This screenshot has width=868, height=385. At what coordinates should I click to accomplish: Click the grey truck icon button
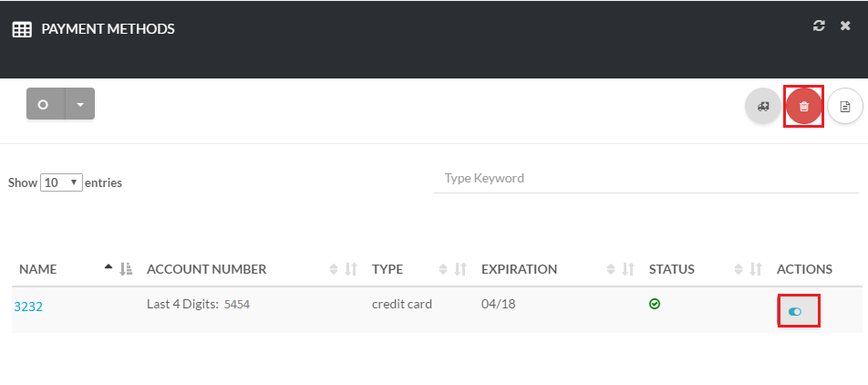click(763, 107)
